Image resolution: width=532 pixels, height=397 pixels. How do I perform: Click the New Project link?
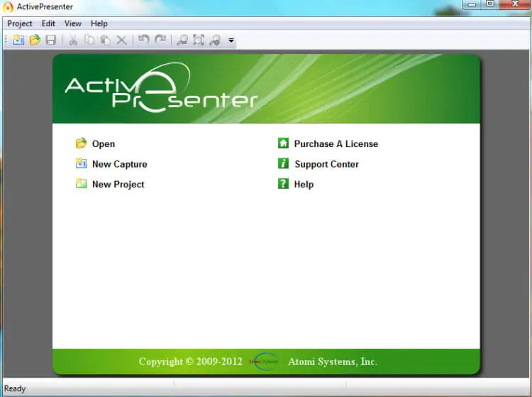(x=118, y=185)
